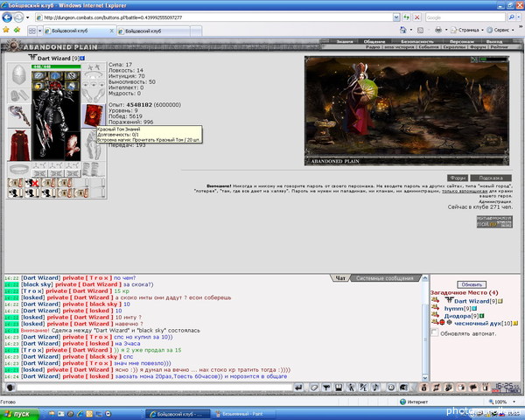Click the Favorites star icon in IE

(x=6, y=30)
